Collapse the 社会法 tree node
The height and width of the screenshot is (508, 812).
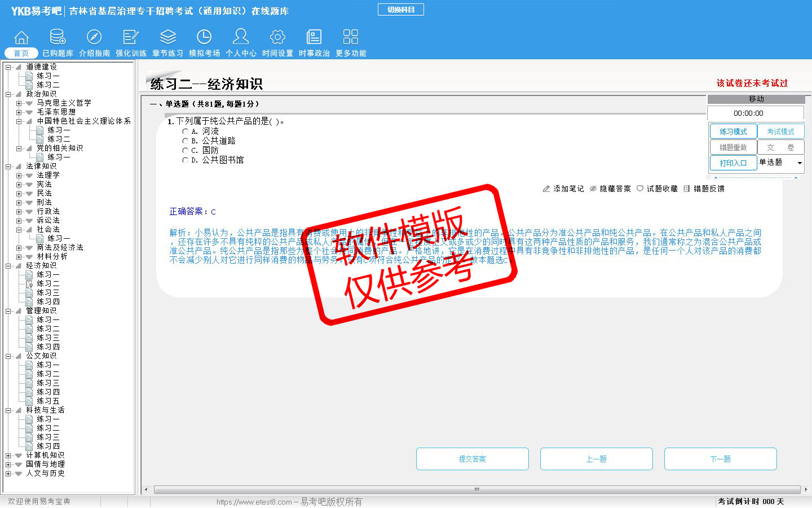coord(19,230)
